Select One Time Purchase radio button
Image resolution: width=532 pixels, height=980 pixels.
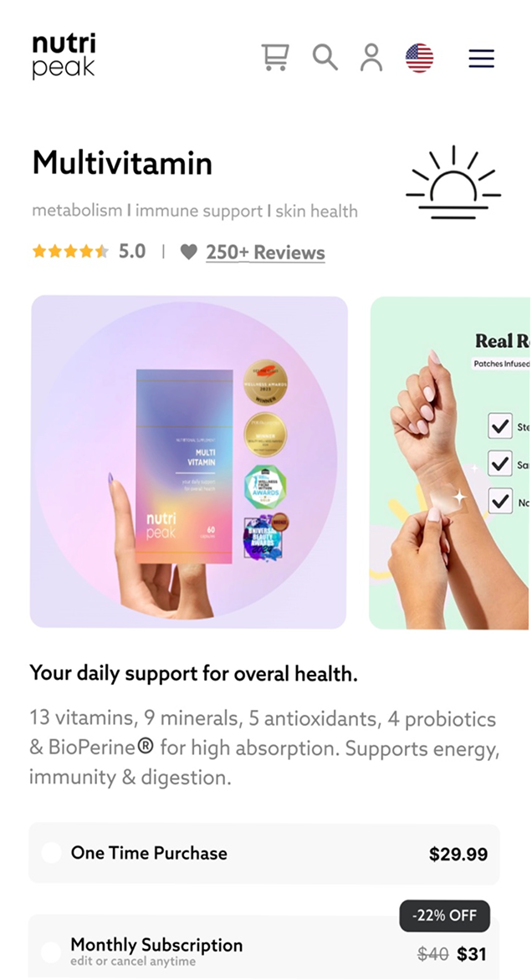(x=51, y=853)
